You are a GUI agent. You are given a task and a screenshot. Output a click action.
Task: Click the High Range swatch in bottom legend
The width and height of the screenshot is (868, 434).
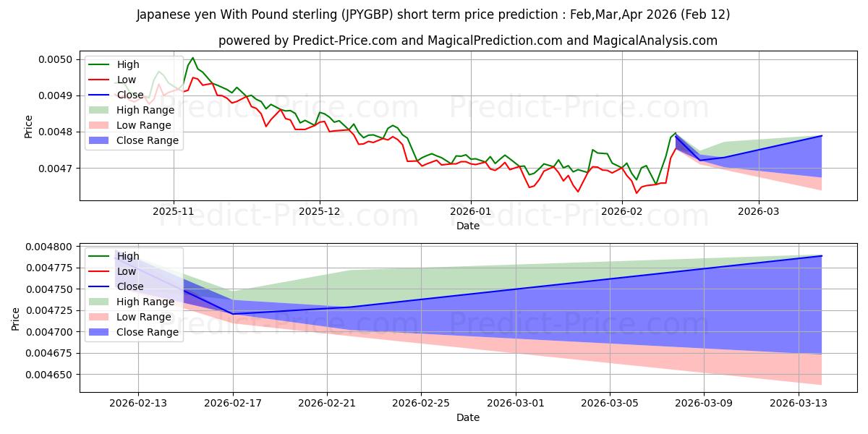pyautogui.click(x=101, y=302)
